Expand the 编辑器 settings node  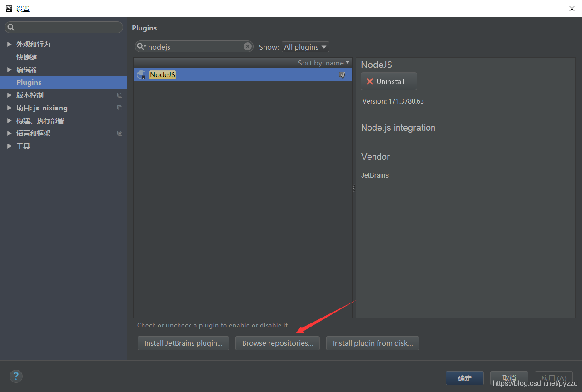coord(10,70)
